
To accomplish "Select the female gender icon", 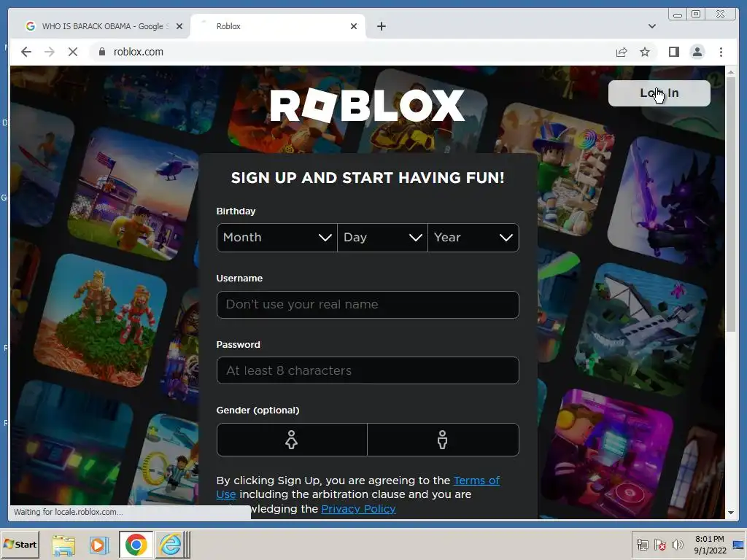I will (x=292, y=440).
